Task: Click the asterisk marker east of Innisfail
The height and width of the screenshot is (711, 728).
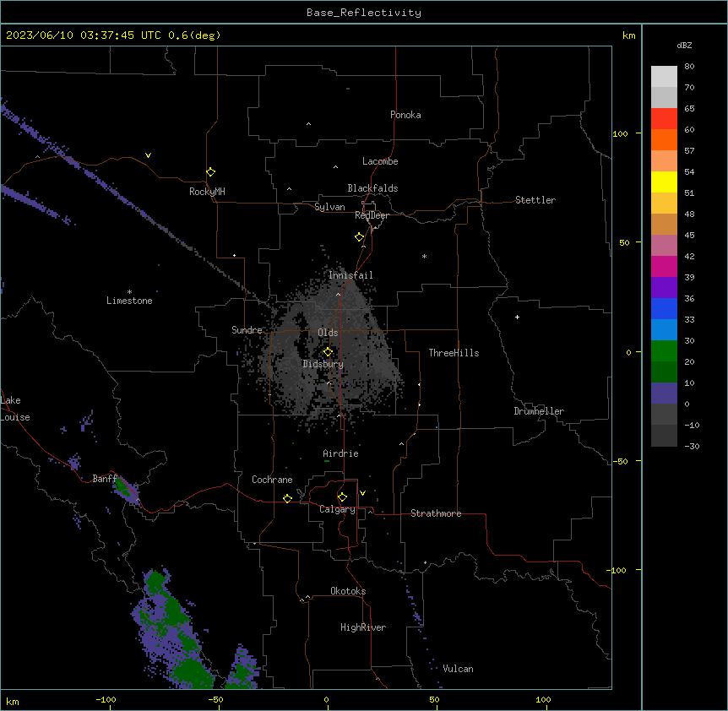Action: click(424, 256)
